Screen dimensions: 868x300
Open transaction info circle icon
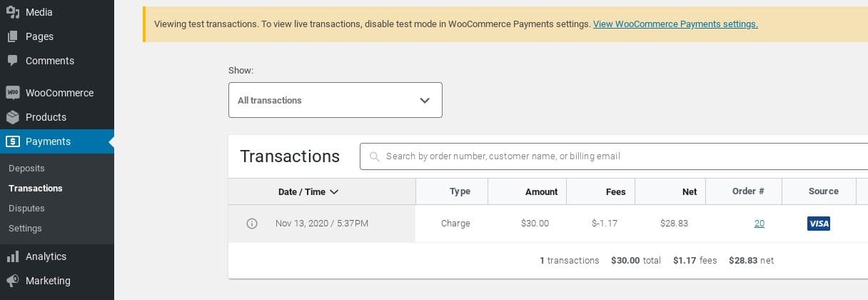click(251, 224)
